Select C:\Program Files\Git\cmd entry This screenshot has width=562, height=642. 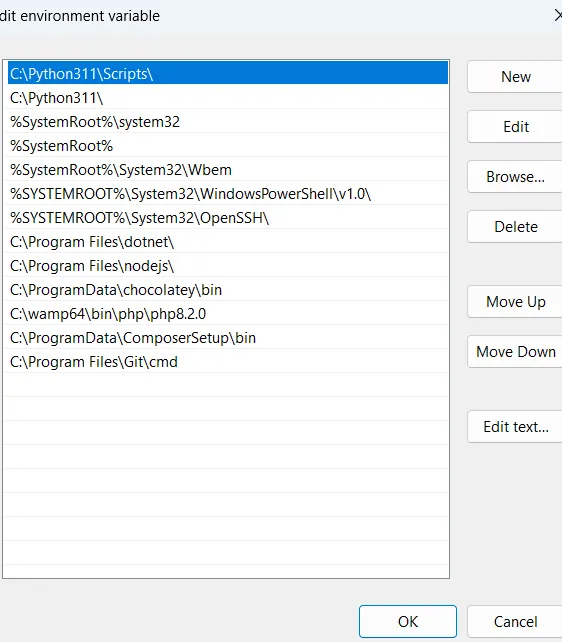click(228, 362)
